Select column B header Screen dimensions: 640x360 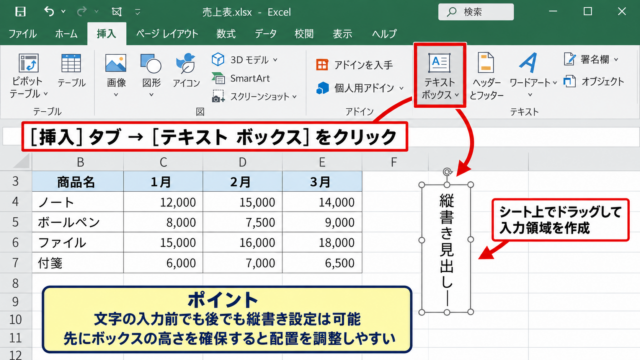pos(78,162)
